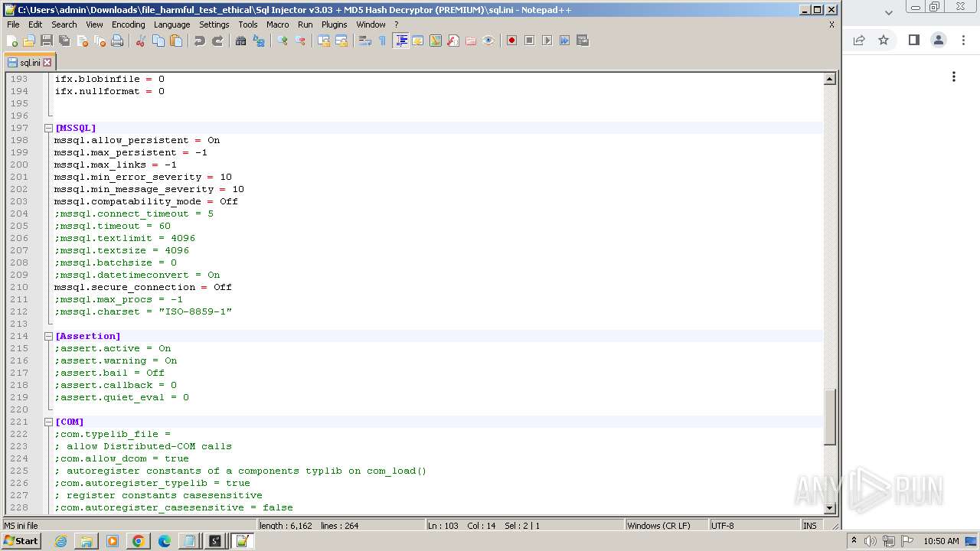
Task: Collapse the [MSSQL] section fold marker
Action: click(48, 128)
